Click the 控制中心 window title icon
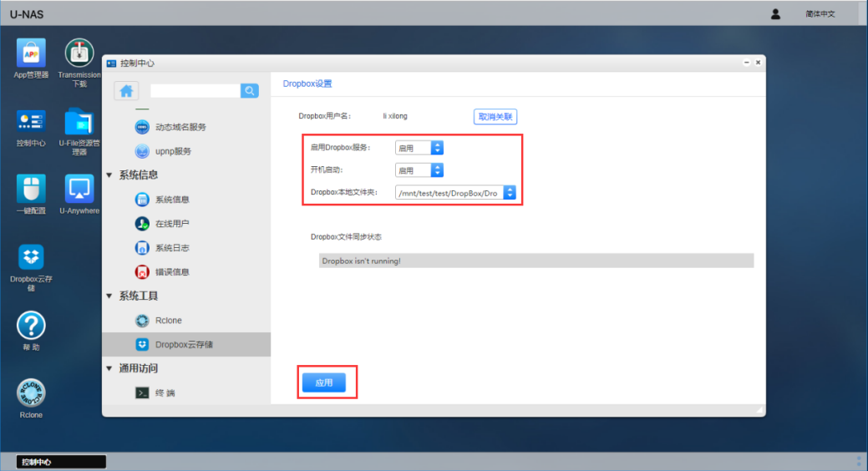868x471 pixels. [x=111, y=63]
